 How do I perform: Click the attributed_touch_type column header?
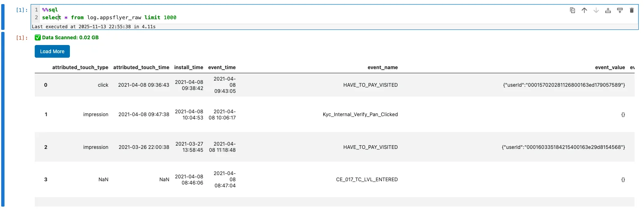80,67
